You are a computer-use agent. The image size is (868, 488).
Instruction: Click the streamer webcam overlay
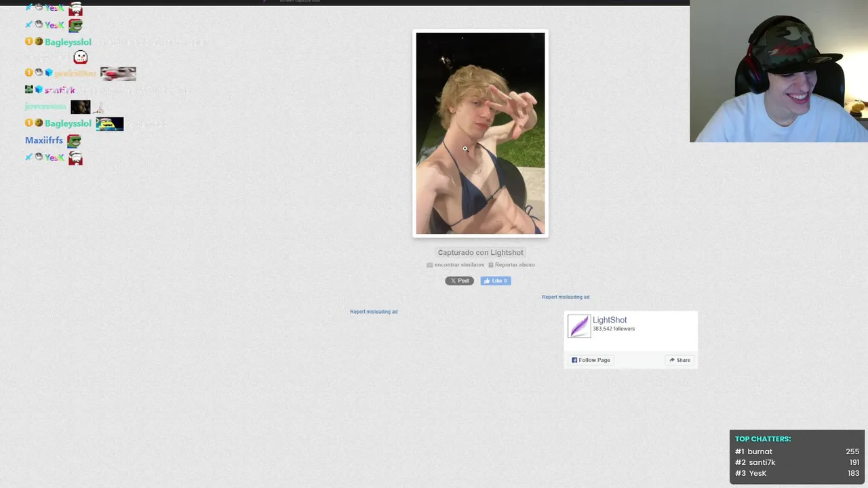[x=778, y=71]
